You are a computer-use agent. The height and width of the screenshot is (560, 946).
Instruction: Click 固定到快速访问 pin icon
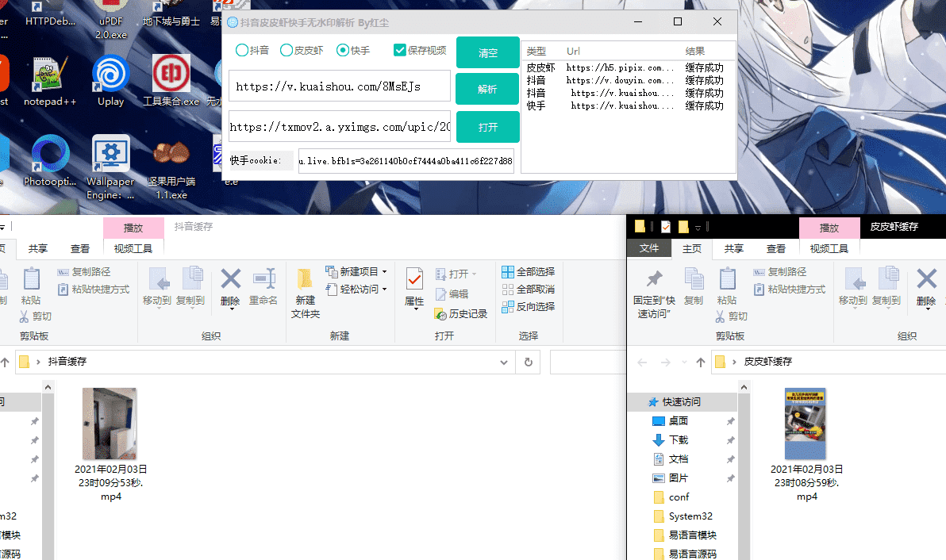(x=654, y=279)
